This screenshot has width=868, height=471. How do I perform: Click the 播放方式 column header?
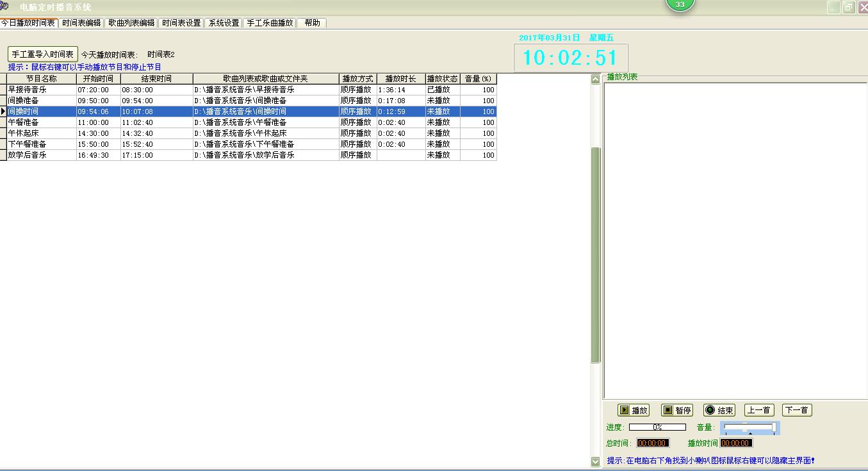[x=358, y=79]
